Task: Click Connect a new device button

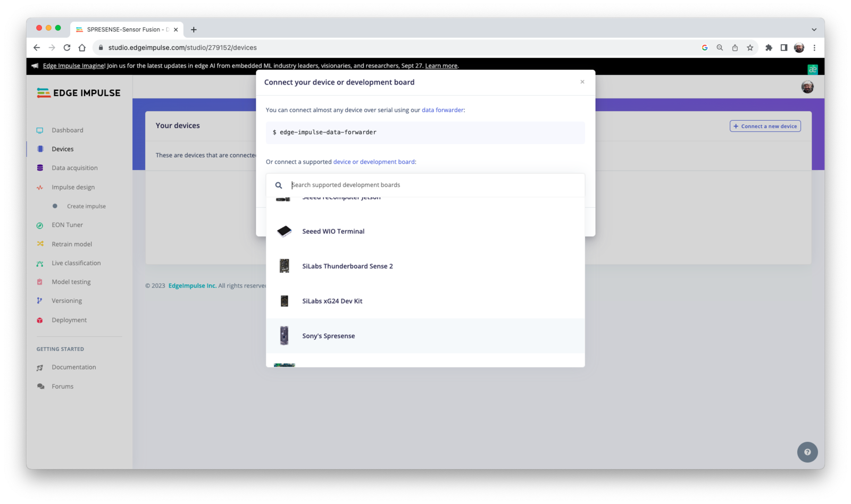Action: 765,126
